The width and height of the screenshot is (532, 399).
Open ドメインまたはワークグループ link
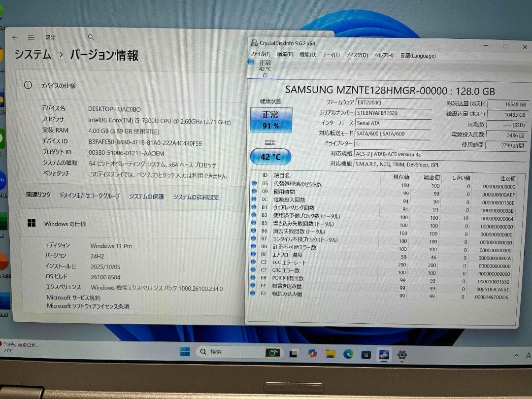coord(90,196)
